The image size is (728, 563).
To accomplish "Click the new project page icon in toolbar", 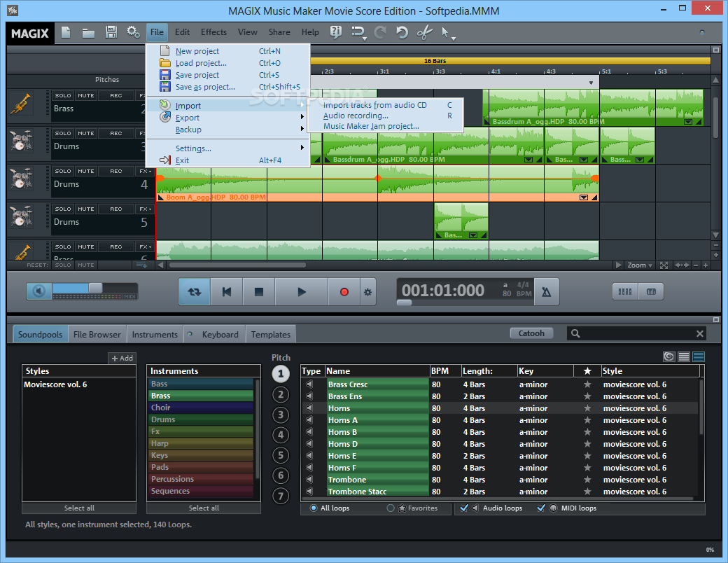I will pyautogui.click(x=66, y=32).
